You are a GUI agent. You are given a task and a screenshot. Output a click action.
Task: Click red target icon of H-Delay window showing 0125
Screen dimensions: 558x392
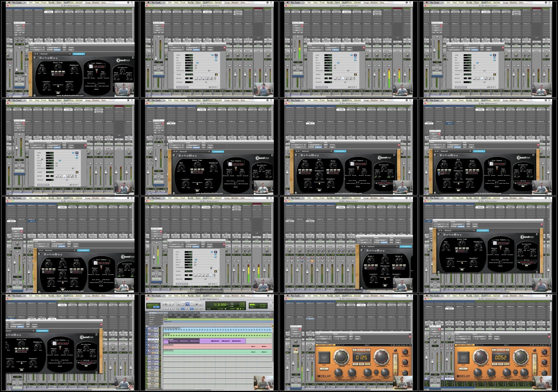coord(410,337)
